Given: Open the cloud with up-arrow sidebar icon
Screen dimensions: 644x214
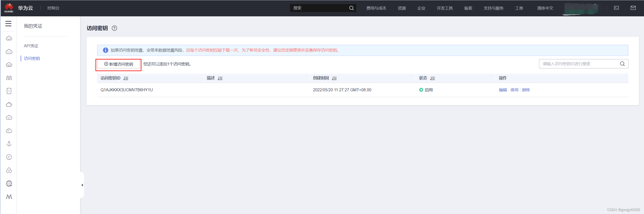Looking at the screenshot, I should pos(9,117).
